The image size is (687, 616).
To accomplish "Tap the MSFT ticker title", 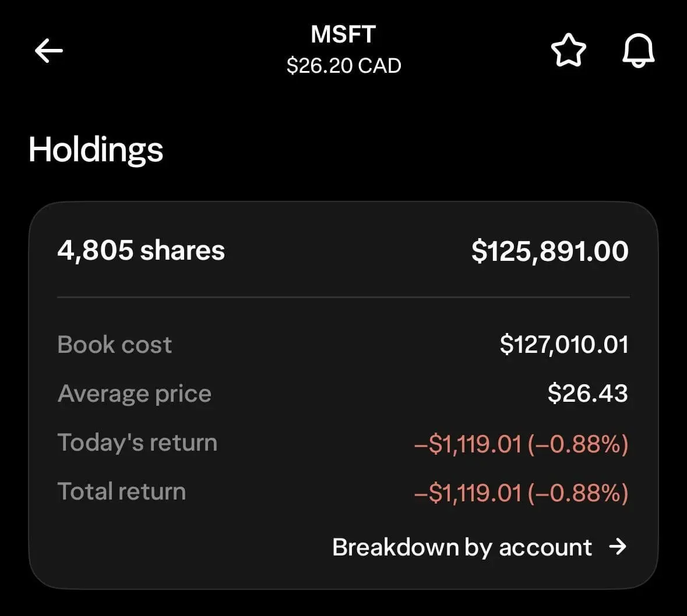I will point(343,34).
